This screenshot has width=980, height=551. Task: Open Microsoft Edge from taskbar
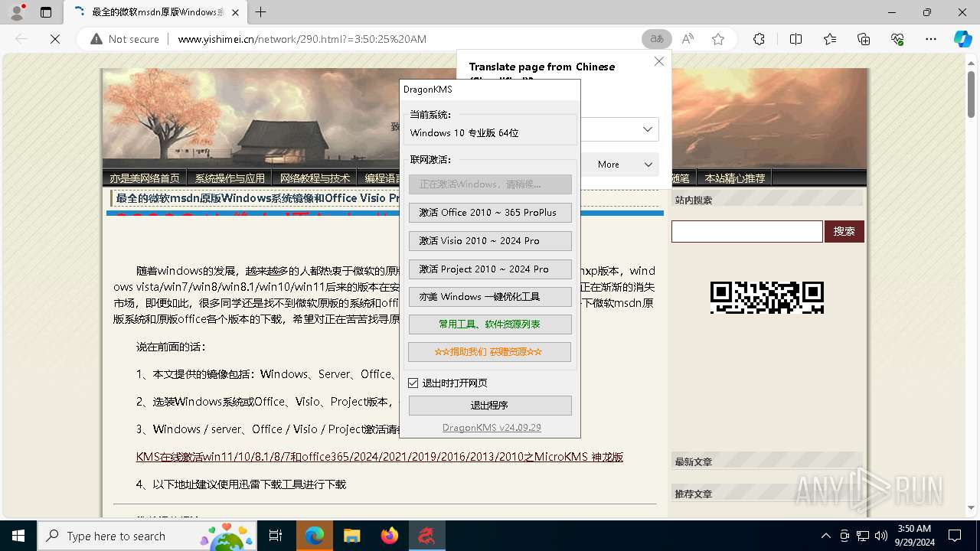pos(314,536)
